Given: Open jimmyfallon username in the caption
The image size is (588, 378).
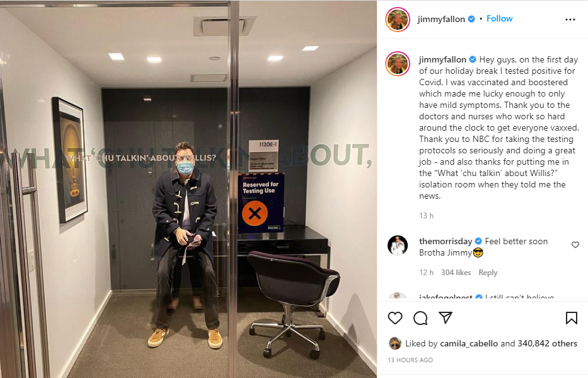Looking at the screenshot, I should tap(442, 59).
